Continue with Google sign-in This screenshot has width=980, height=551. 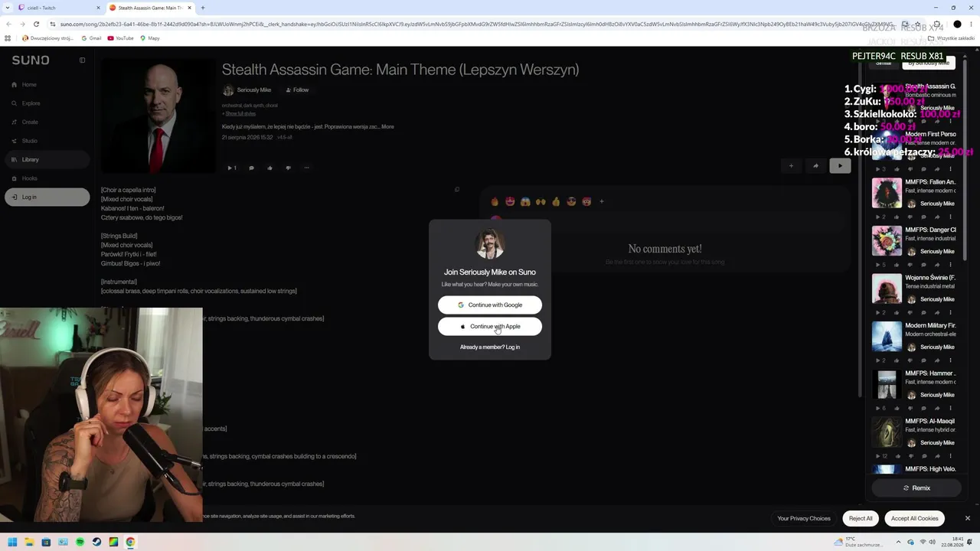[x=490, y=305]
